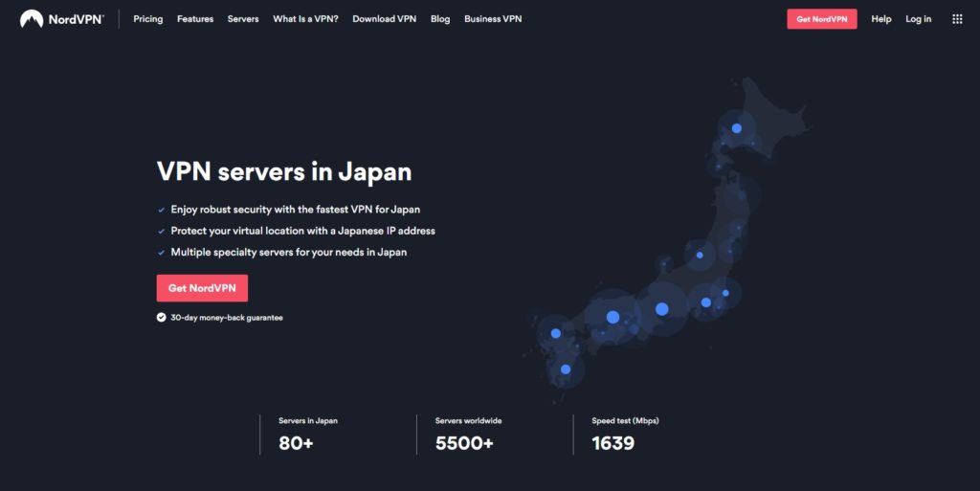Select What Is a VPN? in navigation
This screenshot has height=491, width=980.
point(305,19)
